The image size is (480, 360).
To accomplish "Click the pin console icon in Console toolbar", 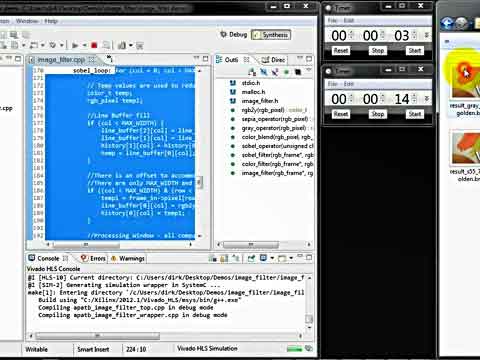I will [251, 258].
